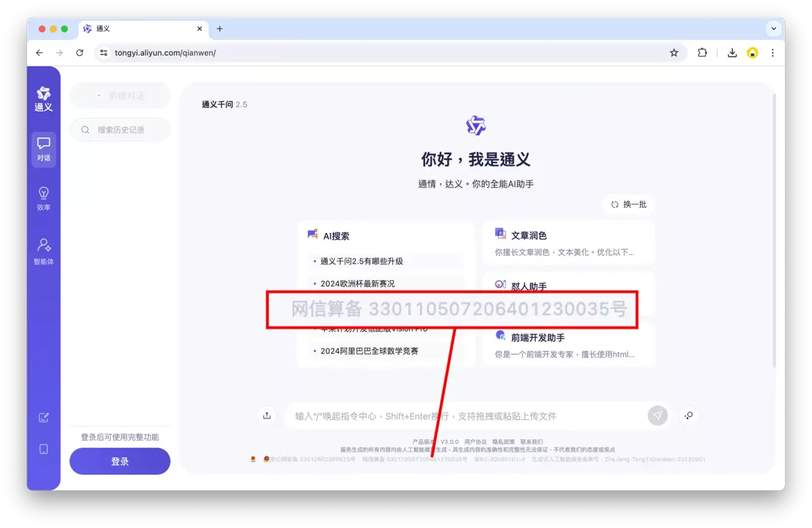This screenshot has height=528, width=812.
Task: Open the 对话 chat section in sidebar
Action: [x=43, y=149]
